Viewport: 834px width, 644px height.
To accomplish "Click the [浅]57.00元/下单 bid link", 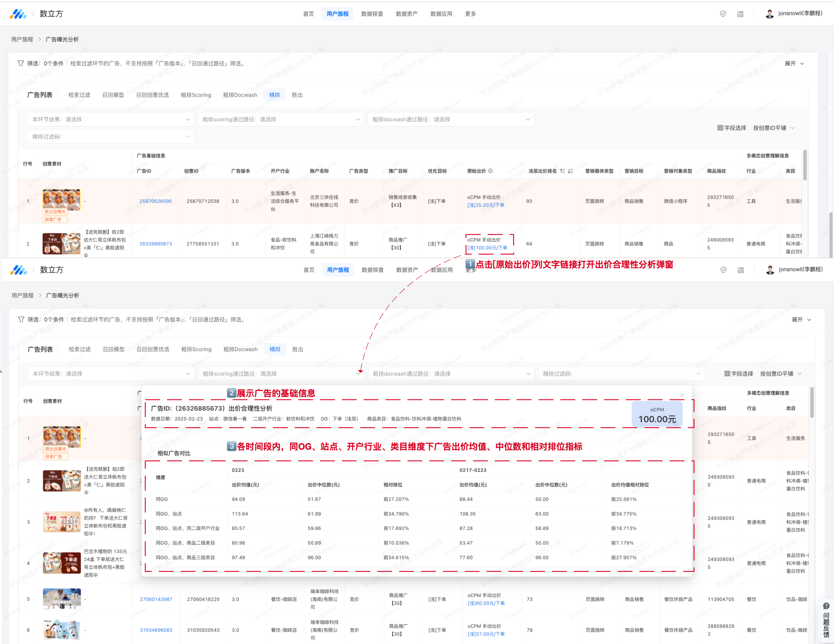I will [x=486, y=634].
